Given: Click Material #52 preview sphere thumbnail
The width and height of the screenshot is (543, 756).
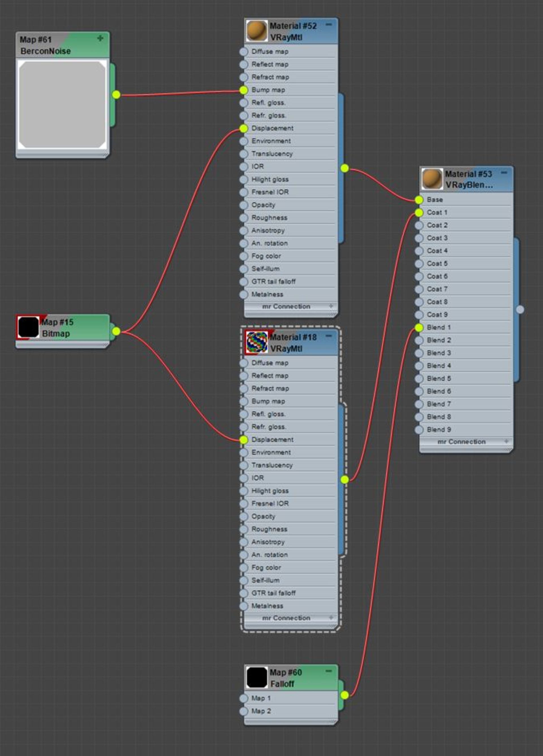Looking at the screenshot, I should coord(257,31).
